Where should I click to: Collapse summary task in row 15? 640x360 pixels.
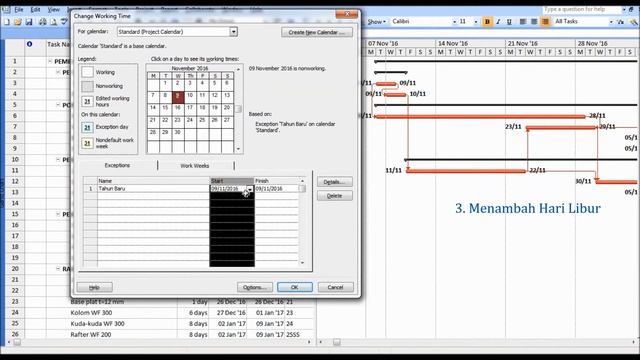tap(58, 214)
